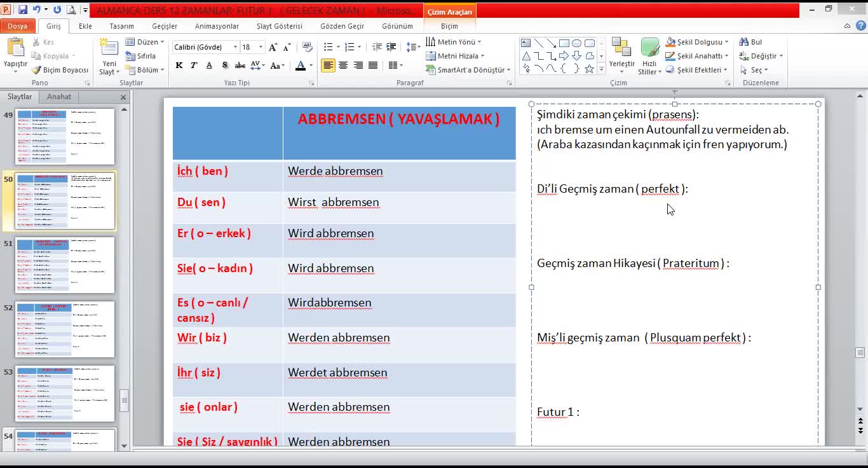The width and height of the screenshot is (868, 468).
Task: Pick the five-point star shape
Action: tap(589, 69)
